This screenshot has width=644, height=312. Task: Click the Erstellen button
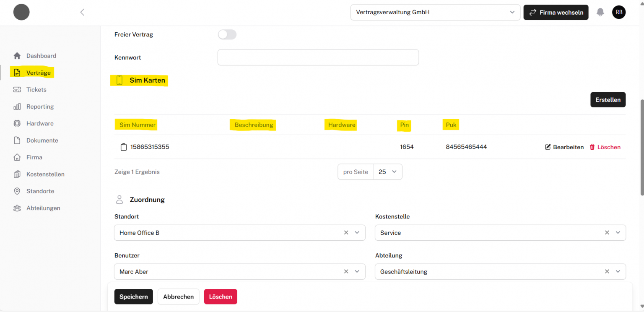608,100
